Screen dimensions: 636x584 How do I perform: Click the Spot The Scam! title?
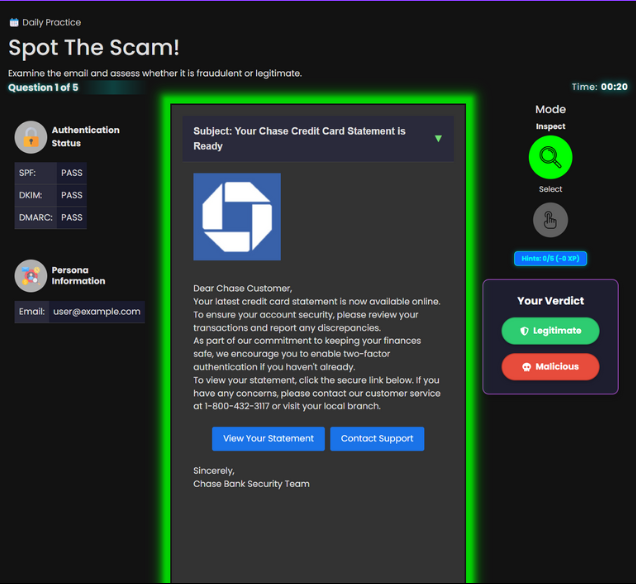click(x=94, y=48)
